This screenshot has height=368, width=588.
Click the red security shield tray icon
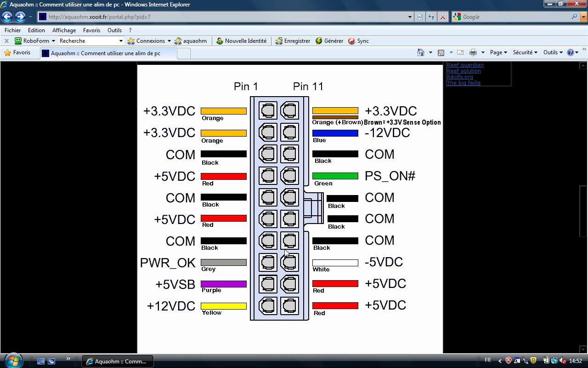[x=509, y=361]
